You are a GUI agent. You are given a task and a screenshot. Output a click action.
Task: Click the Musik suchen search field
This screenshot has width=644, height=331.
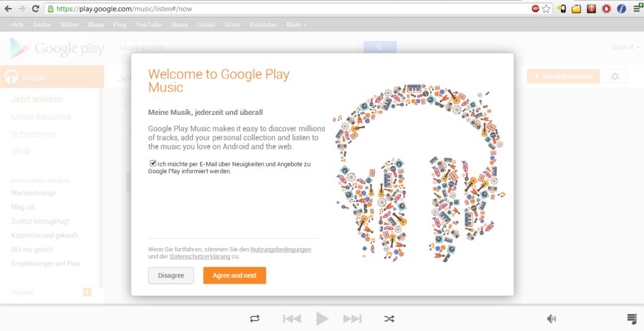[235, 48]
